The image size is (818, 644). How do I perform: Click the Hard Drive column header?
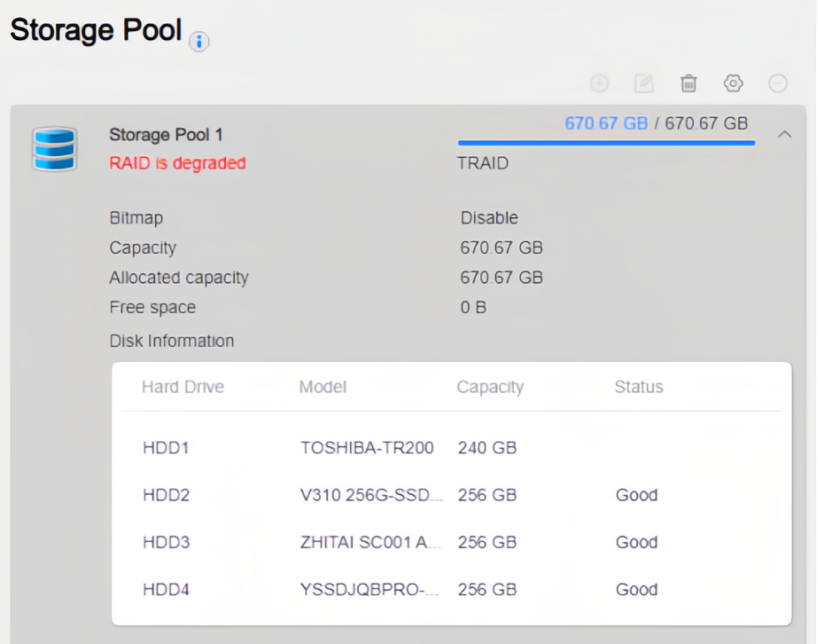[182, 387]
